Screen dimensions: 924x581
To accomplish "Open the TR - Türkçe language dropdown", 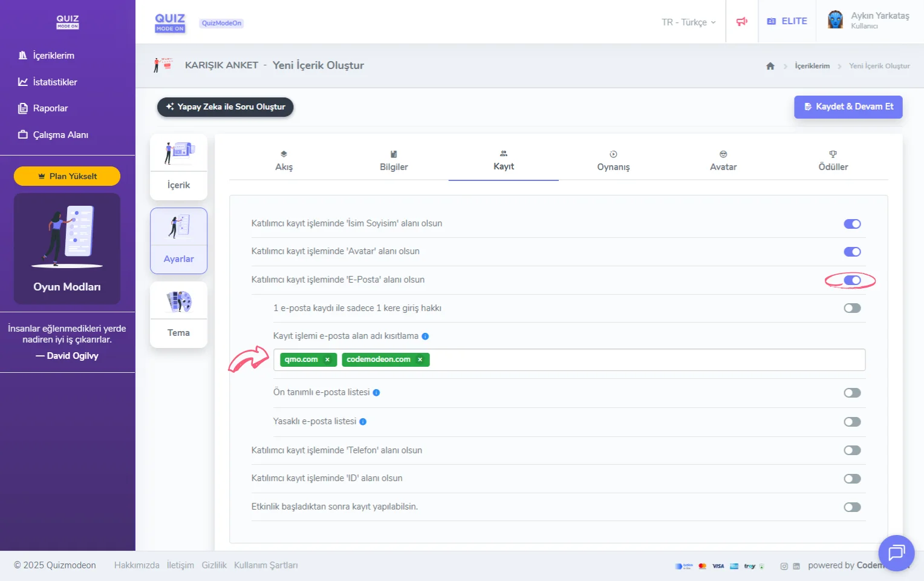I will [x=688, y=22].
